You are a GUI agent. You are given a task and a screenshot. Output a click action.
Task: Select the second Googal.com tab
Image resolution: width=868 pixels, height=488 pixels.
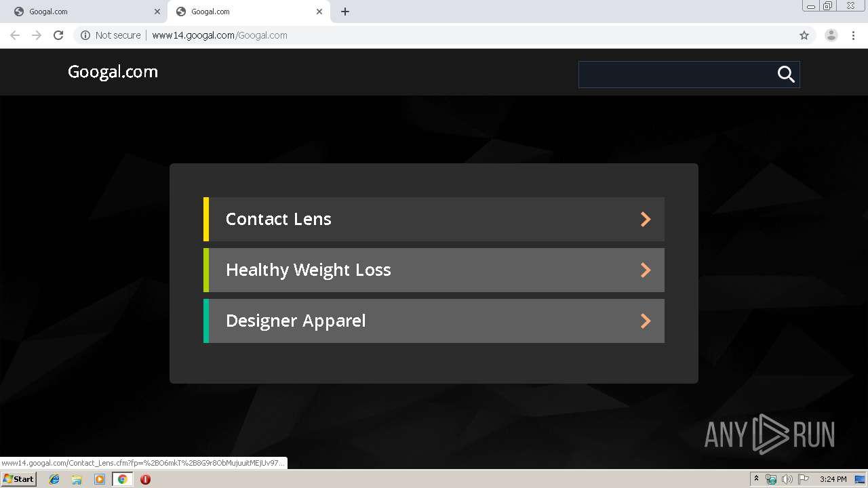tap(249, 12)
